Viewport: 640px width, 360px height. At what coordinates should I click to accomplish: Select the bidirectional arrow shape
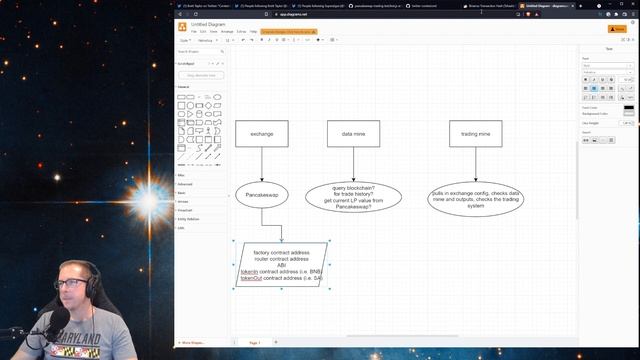point(208,148)
